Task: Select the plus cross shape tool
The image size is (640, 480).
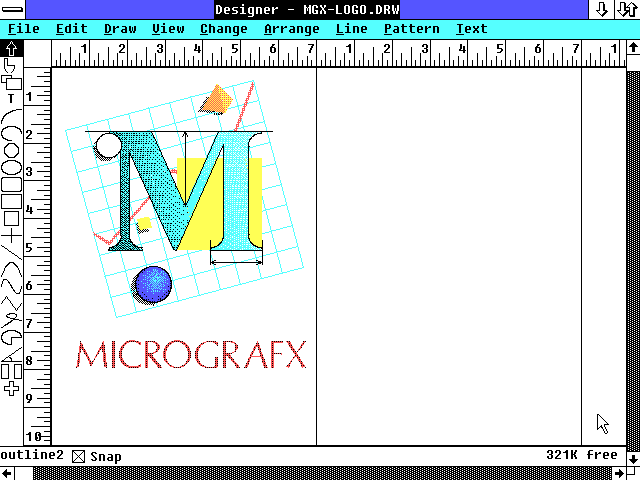Action: tap(11, 389)
